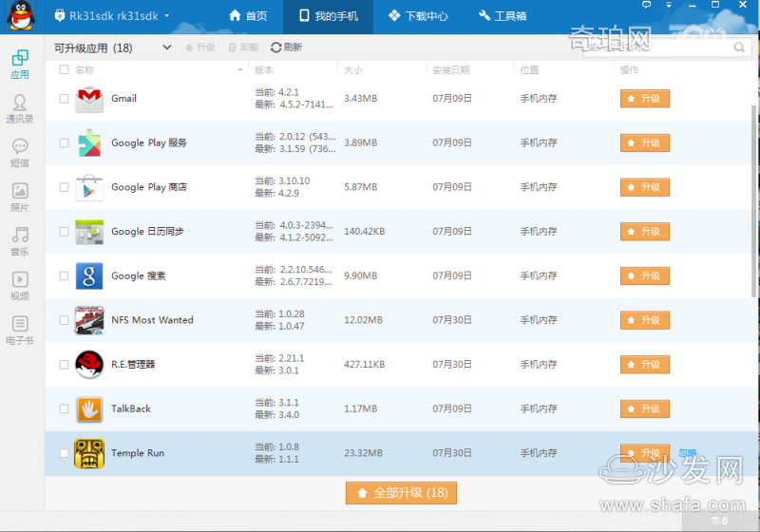Screen dimensions: 760x532
Task: Tick the checkbox for NFS Most Wanted
Action: pyautogui.click(x=64, y=320)
